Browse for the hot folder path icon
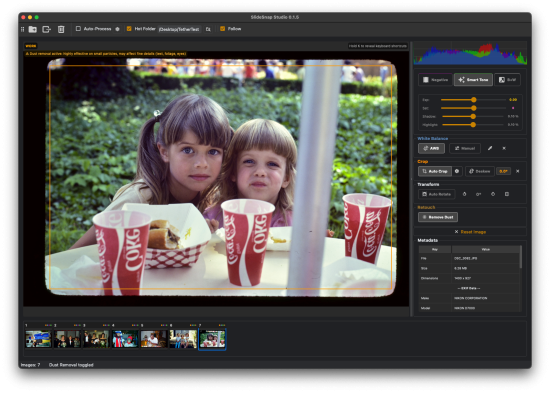 click(208, 29)
